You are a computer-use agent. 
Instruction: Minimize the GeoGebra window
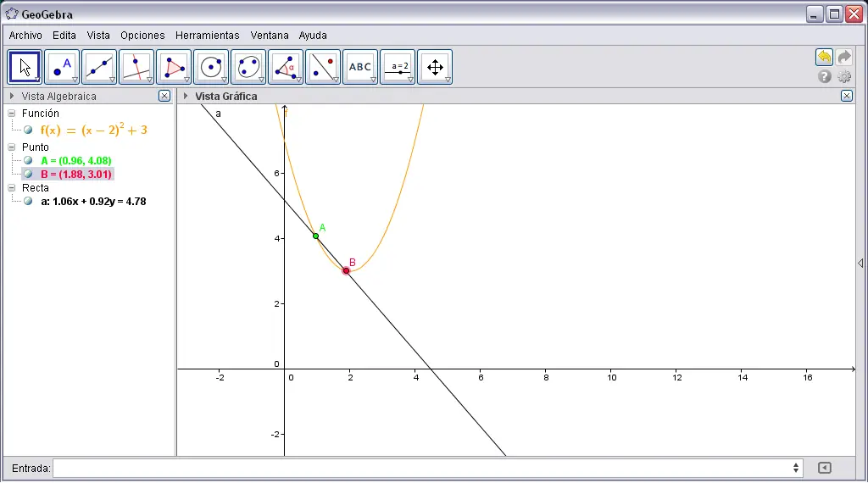(x=814, y=14)
